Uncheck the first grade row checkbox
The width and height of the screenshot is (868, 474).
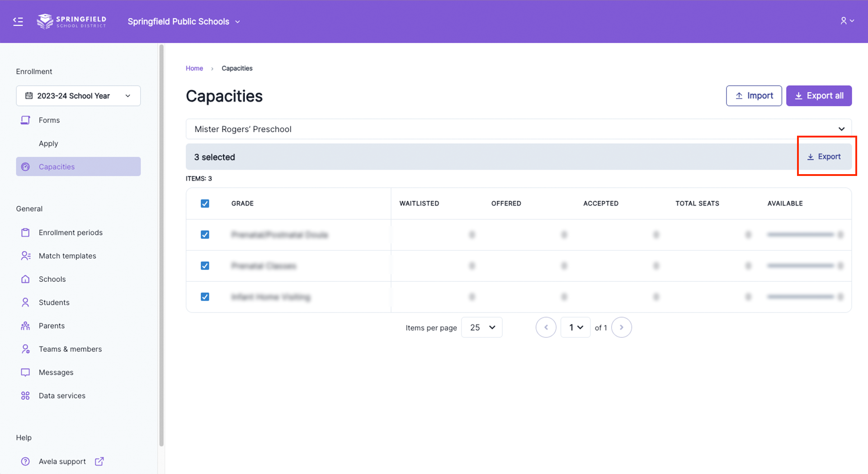point(205,235)
